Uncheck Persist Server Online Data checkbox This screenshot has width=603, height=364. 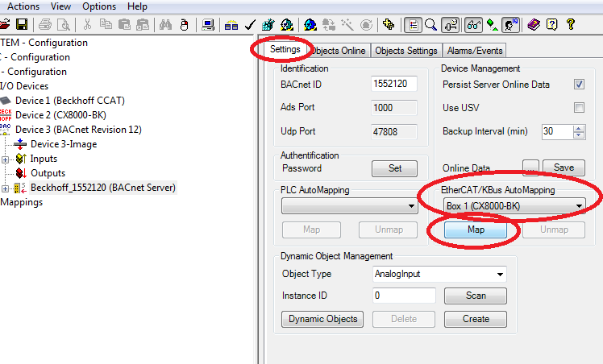click(x=579, y=84)
